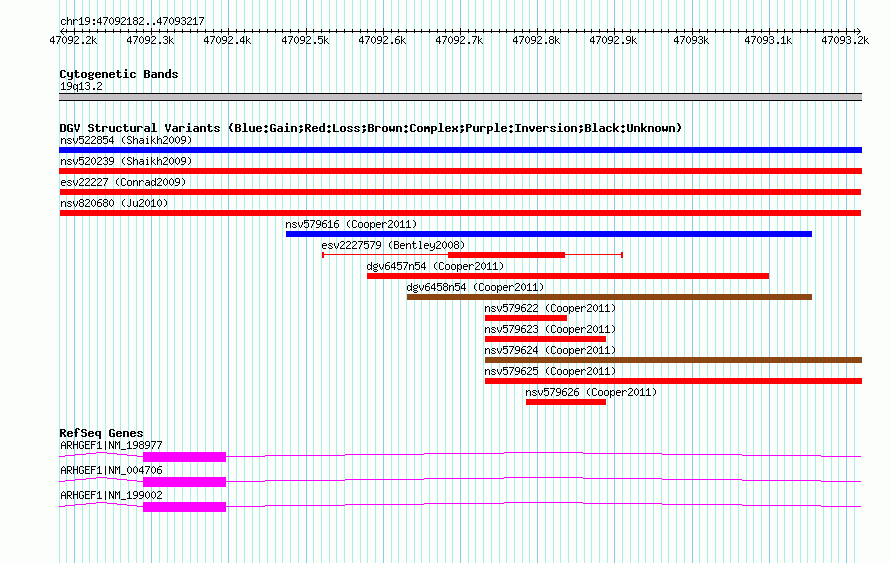890x563 pixels.
Task: Open the esv22227 (Conrad2009) label
Action: click(123, 182)
